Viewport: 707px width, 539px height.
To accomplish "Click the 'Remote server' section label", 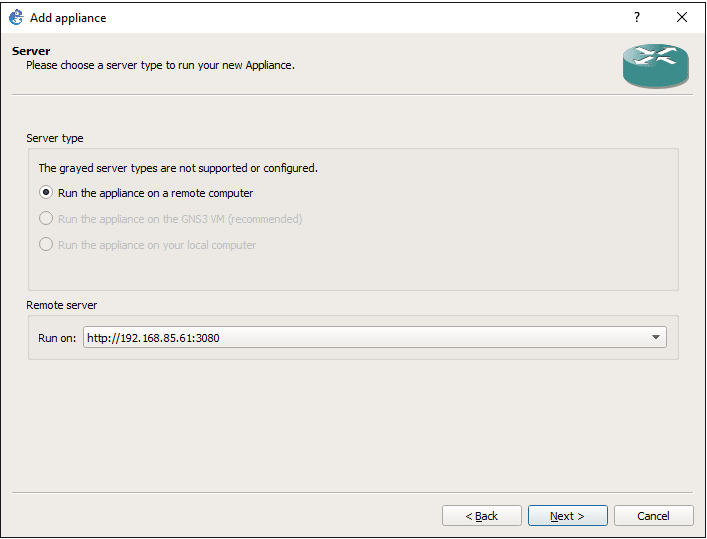I will click(x=62, y=305).
